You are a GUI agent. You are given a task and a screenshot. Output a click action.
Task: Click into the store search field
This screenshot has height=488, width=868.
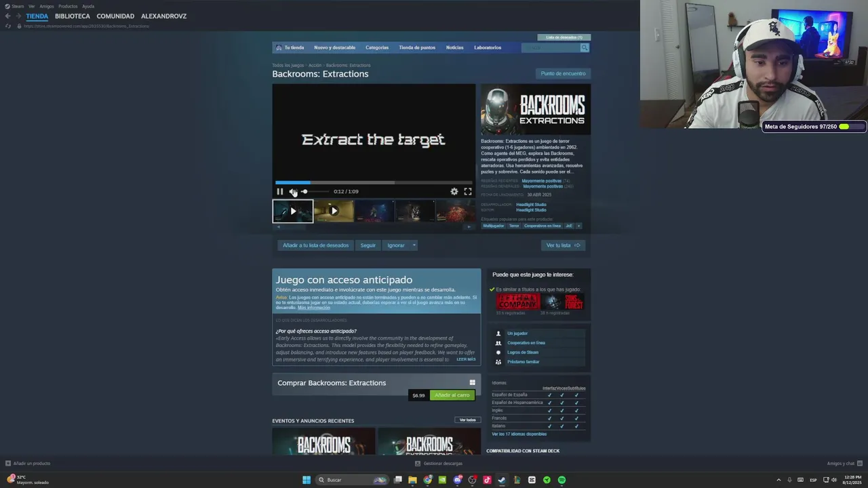(x=551, y=47)
